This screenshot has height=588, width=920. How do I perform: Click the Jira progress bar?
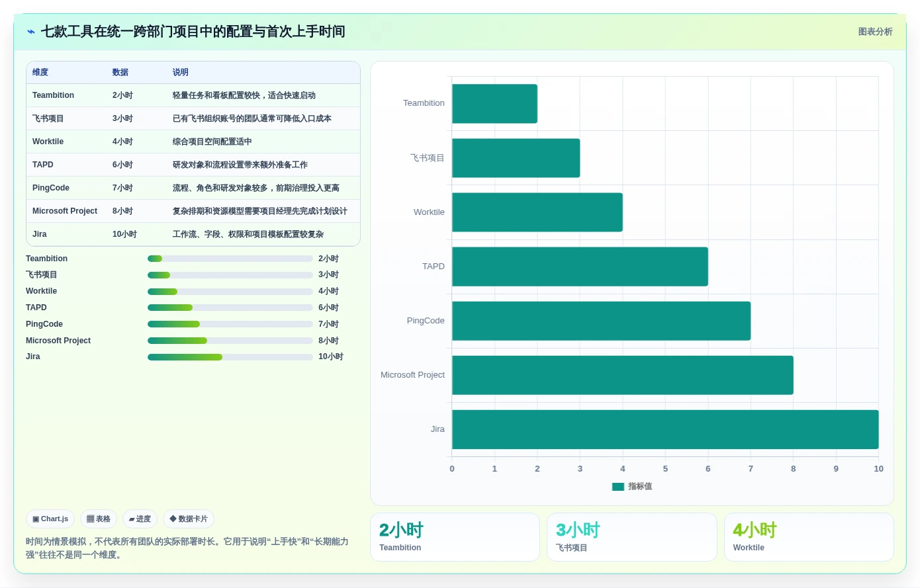pos(230,357)
